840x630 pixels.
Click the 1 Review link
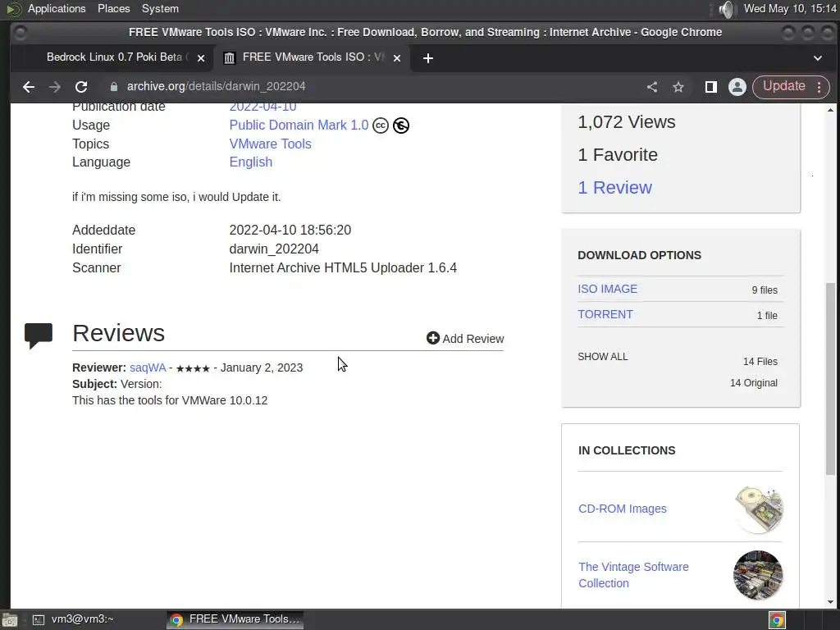click(615, 188)
